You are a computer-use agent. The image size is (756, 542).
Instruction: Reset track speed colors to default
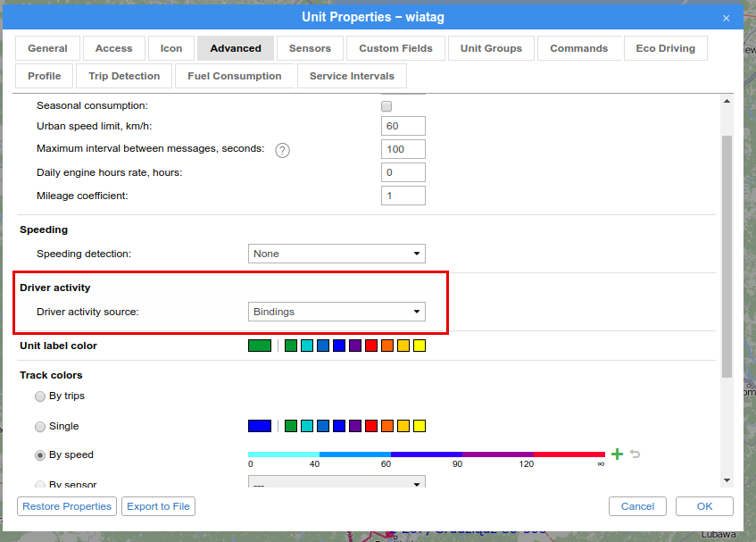click(636, 454)
